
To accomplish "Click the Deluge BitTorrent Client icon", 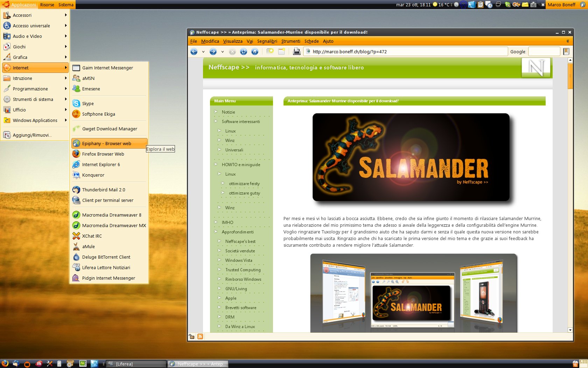I will 76,257.
